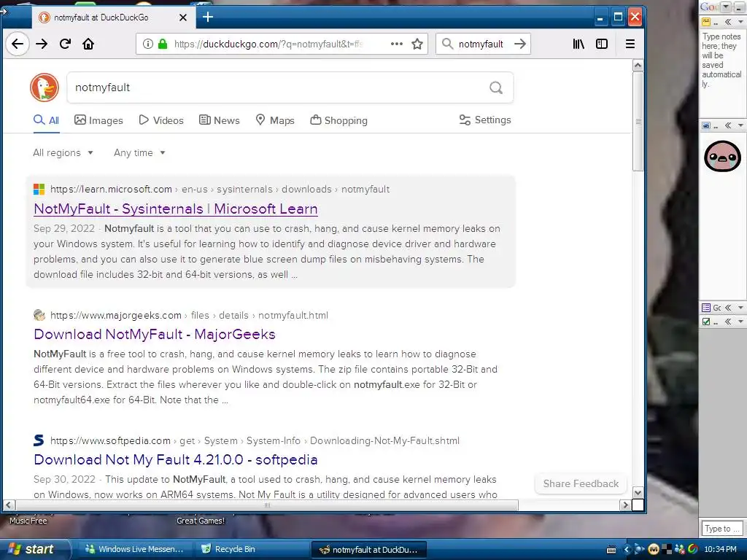Viewport: 747px width, 560px height.
Task: Click the horizontal scrollbar left arrow
Action: (9, 505)
